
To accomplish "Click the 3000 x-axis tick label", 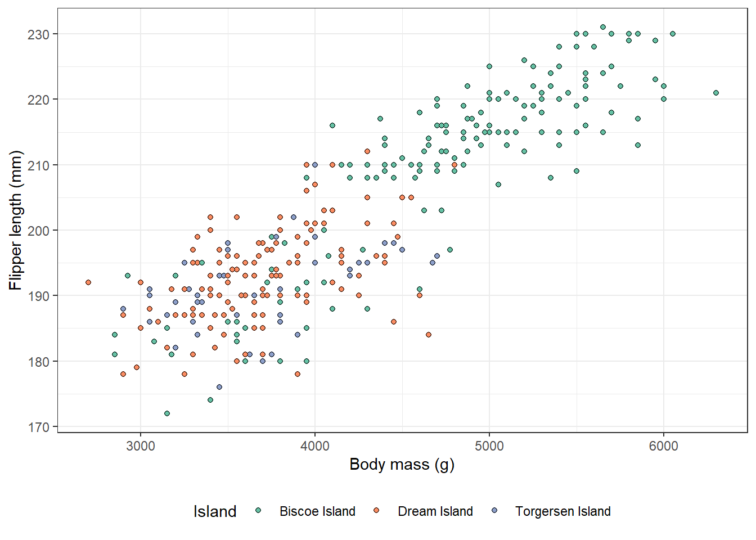I will point(141,446).
